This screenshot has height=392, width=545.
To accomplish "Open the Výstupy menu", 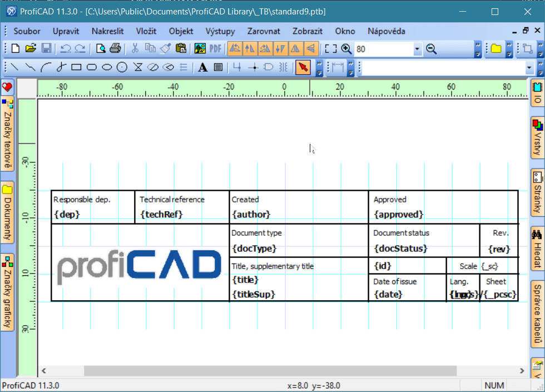I will click(x=220, y=31).
